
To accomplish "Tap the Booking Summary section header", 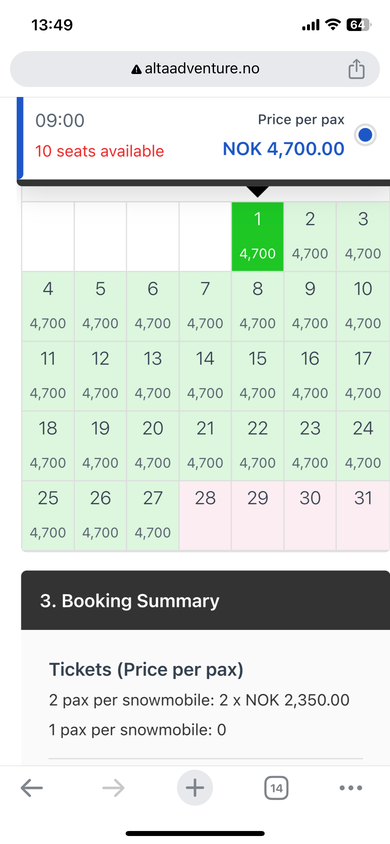I will pos(205,600).
